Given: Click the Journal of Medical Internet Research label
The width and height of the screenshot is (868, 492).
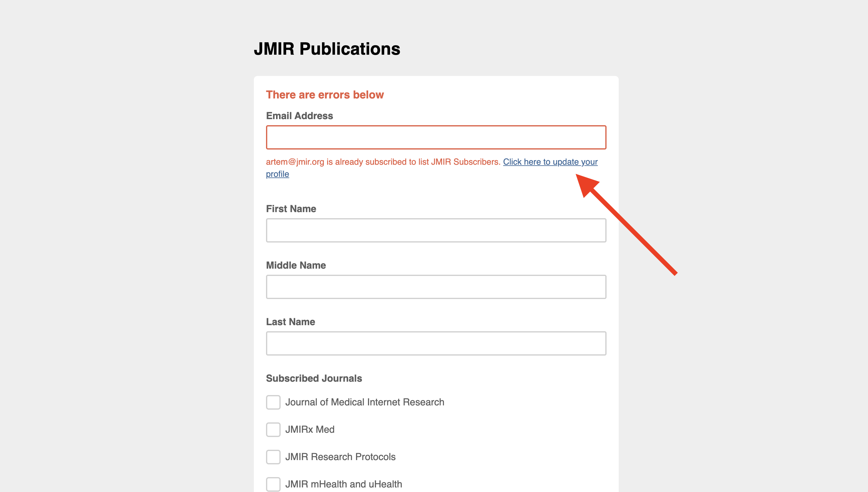Looking at the screenshot, I should click(x=364, y=402).
